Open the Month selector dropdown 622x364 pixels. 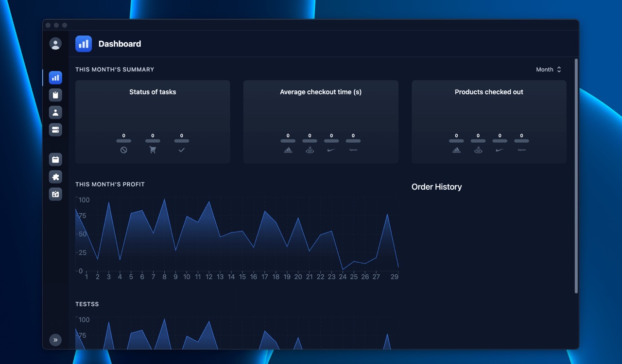[x=548, y=69]
